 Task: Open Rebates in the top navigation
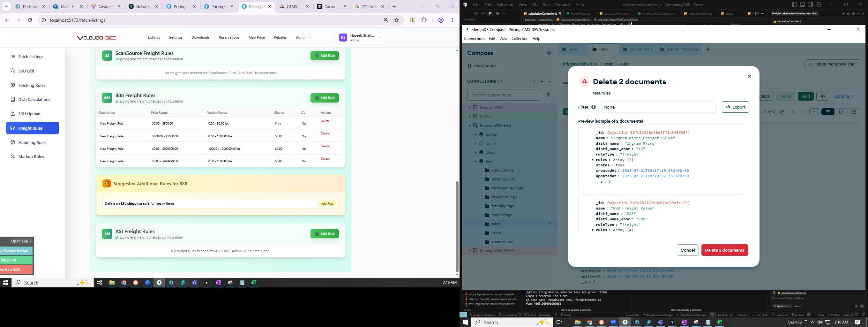tap(280, 37)
